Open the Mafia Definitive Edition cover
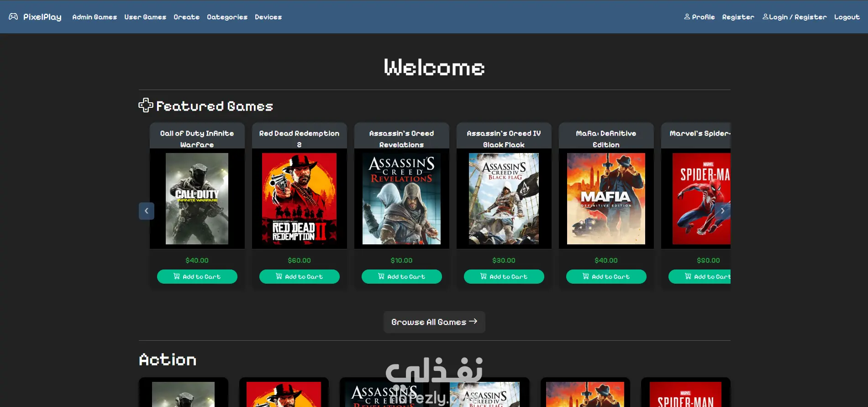The width and height of the screenshot is (868, 407). [x=606, y=199]
